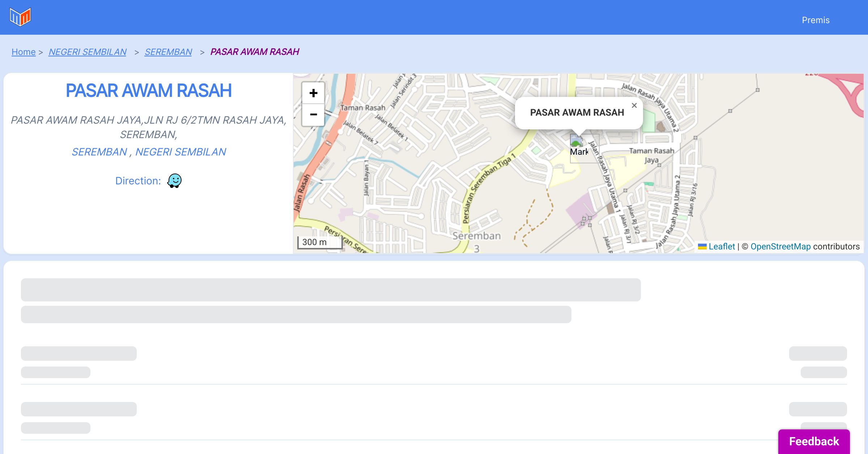Click NEGERI SEMBILAN state link under address
The height and width of the screenshot is (454, 868).
coord(180,152)
